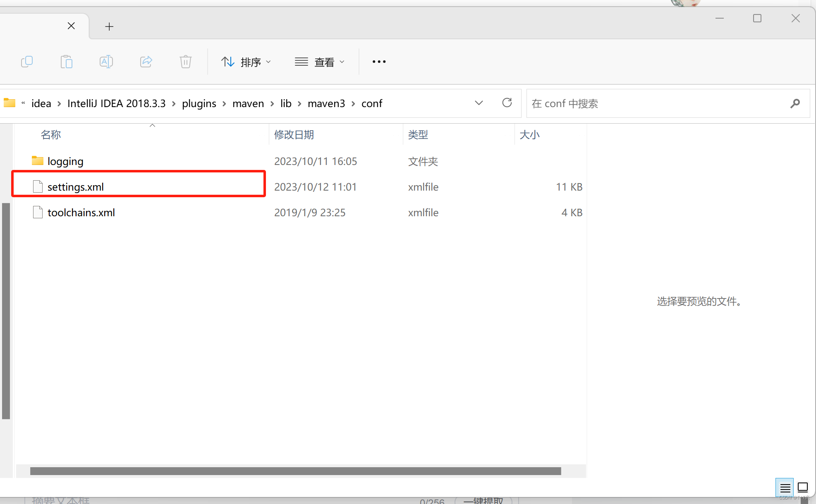This screenshot has height=504, width=816.
Task: Add a new tab with plus button
Action: coord(109,27)
